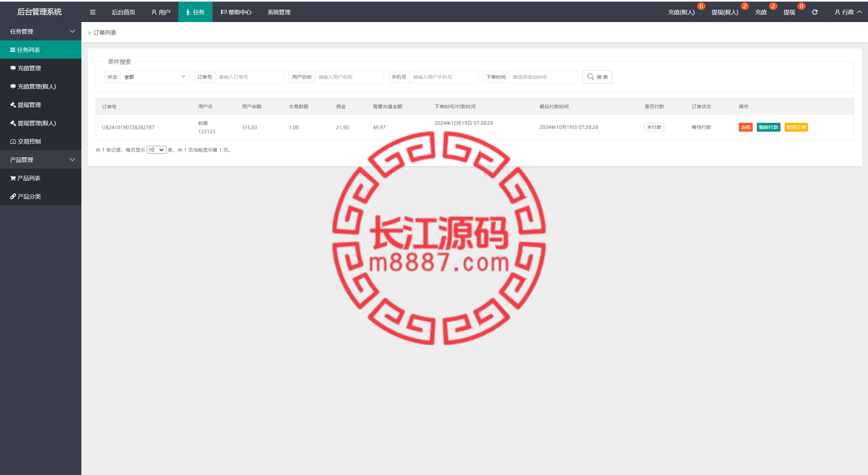Click the 订单列表 breadcrumb
This screenshot has height=475, width=868.
pos(105,33)
